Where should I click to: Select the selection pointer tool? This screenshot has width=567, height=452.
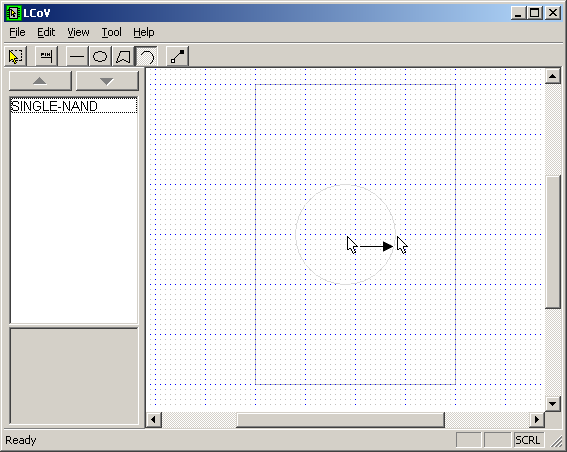16,56
